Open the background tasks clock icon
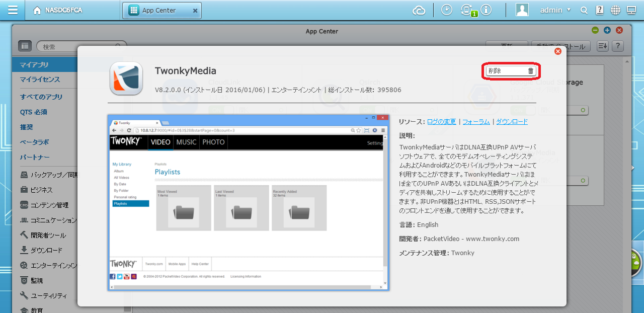The height and width of the screenshot is (313, 644). point(446,10)
